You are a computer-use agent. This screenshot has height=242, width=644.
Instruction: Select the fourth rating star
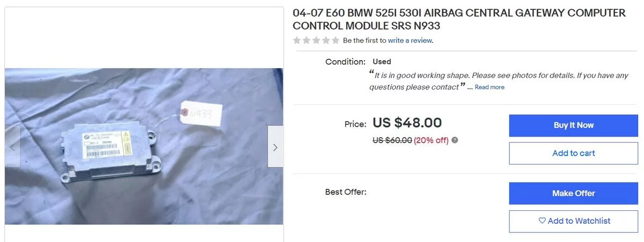click(326, 40)
